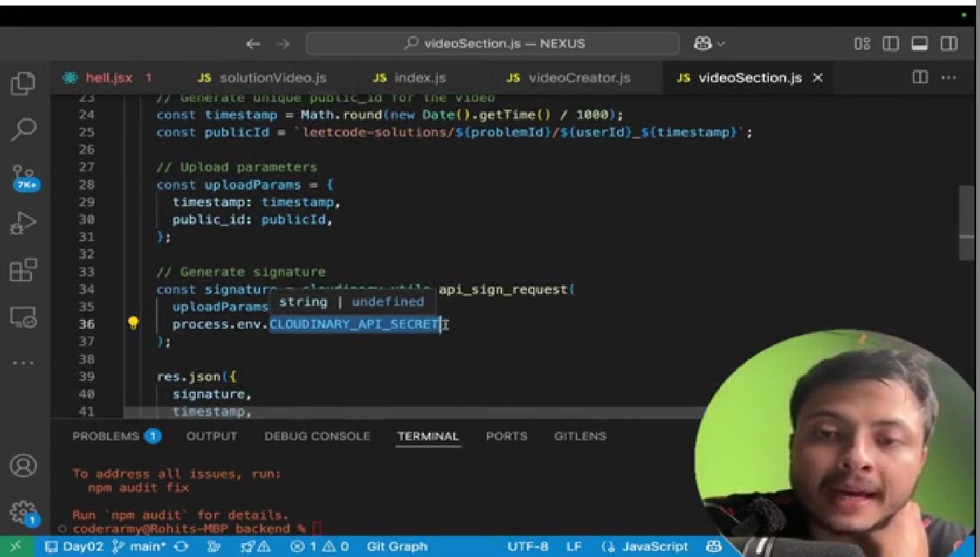Toggle the bottom panel visibility
The width and height of the screenshot is (980, 557).
coord(920,44)
